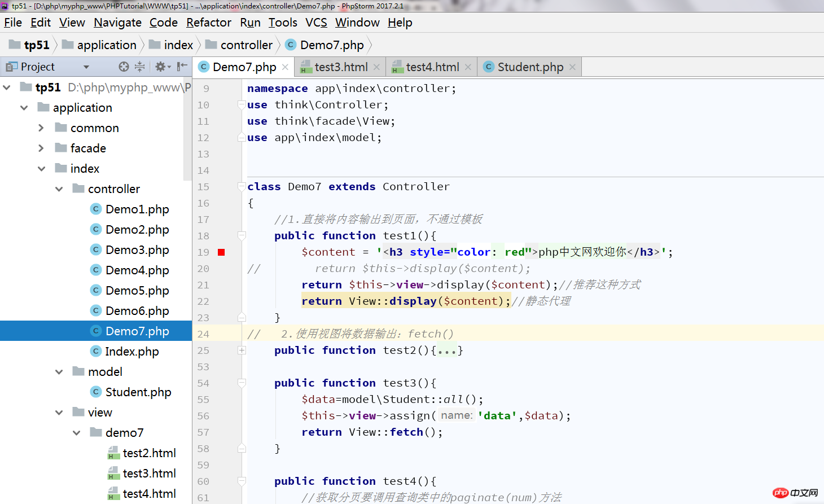Collapse the tp51 project root node
Screen dimensions: 824x504
pyautogui.click(x=7, y=87)
